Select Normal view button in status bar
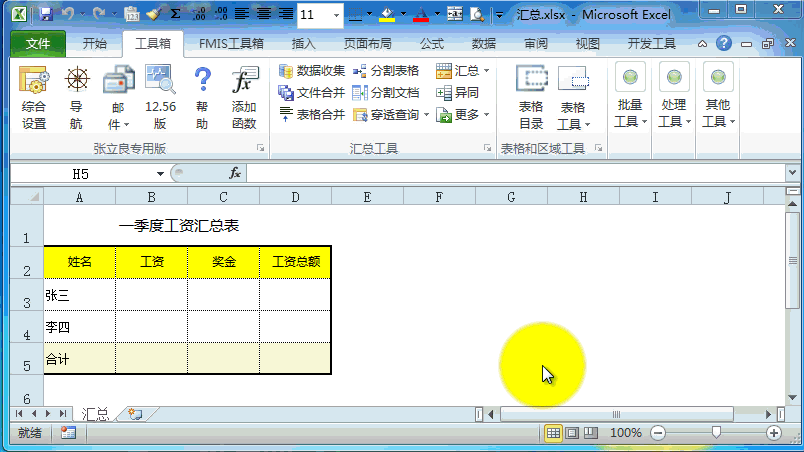 tap(553, 433)
